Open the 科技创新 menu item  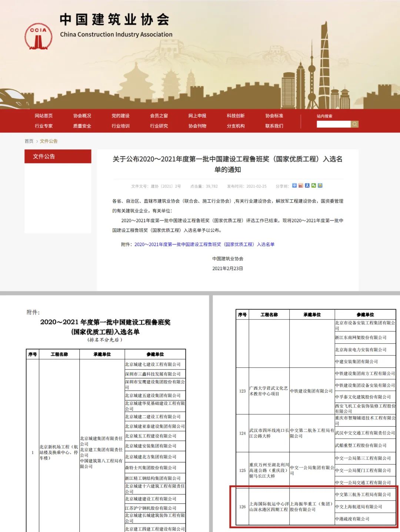coord(236,116)
